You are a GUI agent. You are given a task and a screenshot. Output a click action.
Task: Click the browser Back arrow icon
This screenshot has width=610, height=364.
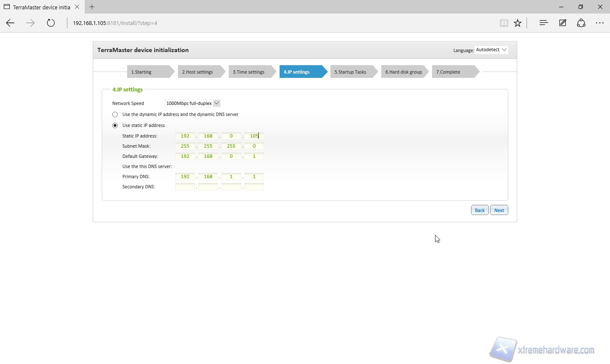pyautogui.click(x=11, y=23)
